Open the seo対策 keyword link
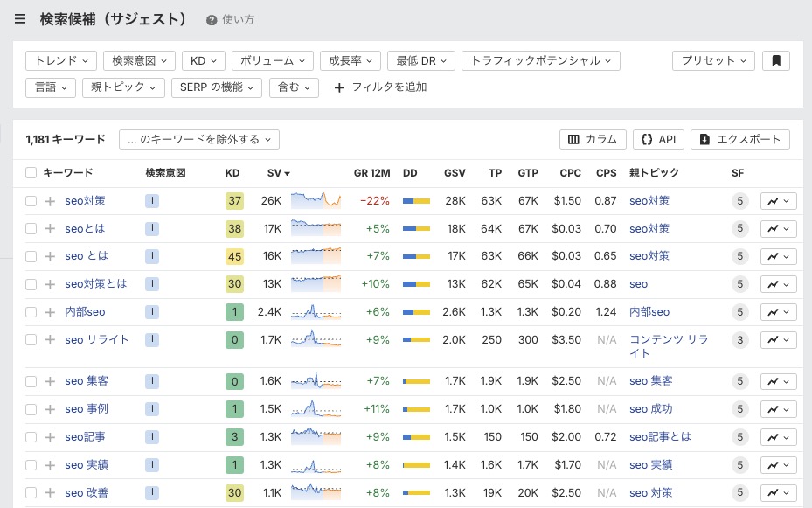The height and width of the screenshot is (508, 812). pyautogui.click(x=85, y=201)
